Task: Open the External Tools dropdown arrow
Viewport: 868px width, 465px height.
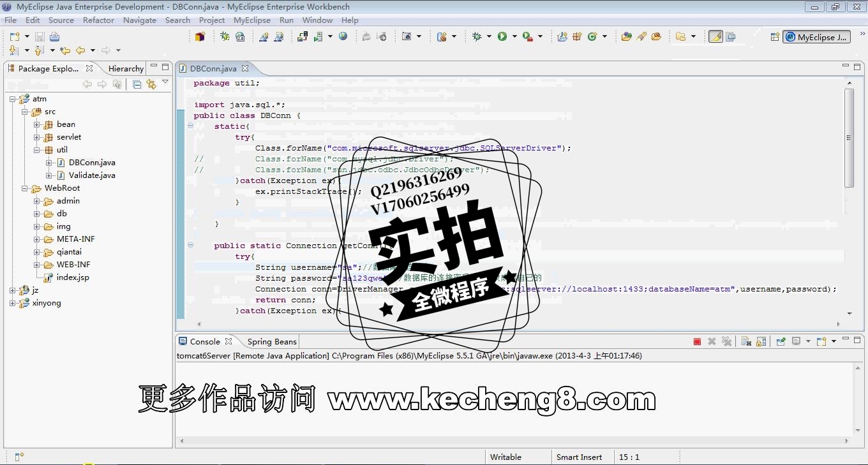Action: [540, 37]
